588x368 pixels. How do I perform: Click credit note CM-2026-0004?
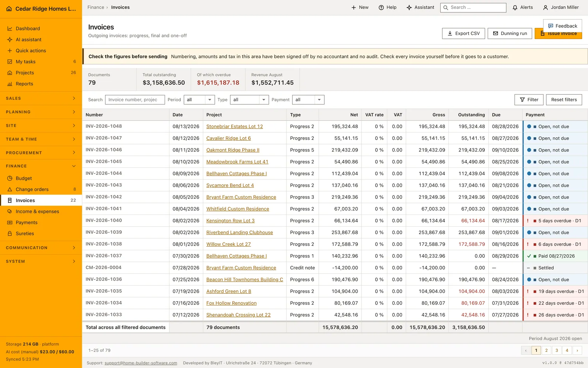pyautogui.click(x=103, y=268)
